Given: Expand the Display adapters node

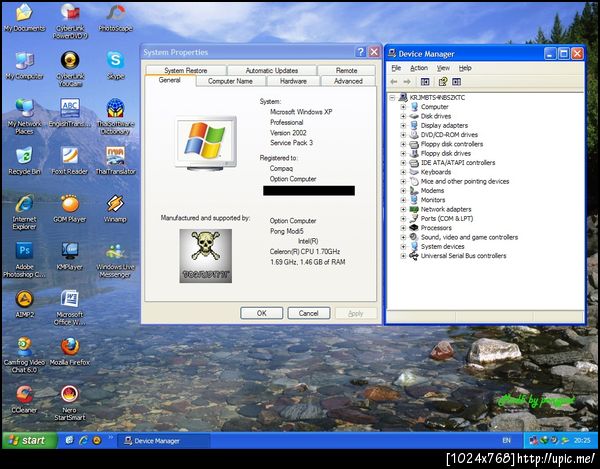Looking at the screenshot, I should point(403,125).
